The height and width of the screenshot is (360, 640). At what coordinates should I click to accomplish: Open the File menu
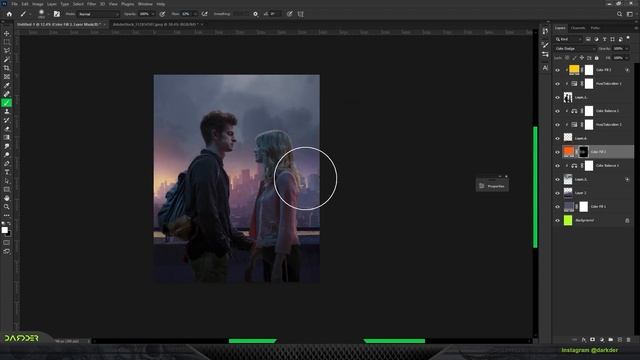pyautogui.click(x=14, y=4)
